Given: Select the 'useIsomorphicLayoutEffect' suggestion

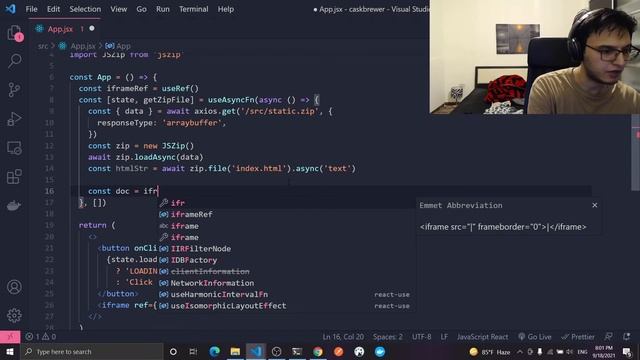Looking at the screenshot, I should (x=287, y=306).
